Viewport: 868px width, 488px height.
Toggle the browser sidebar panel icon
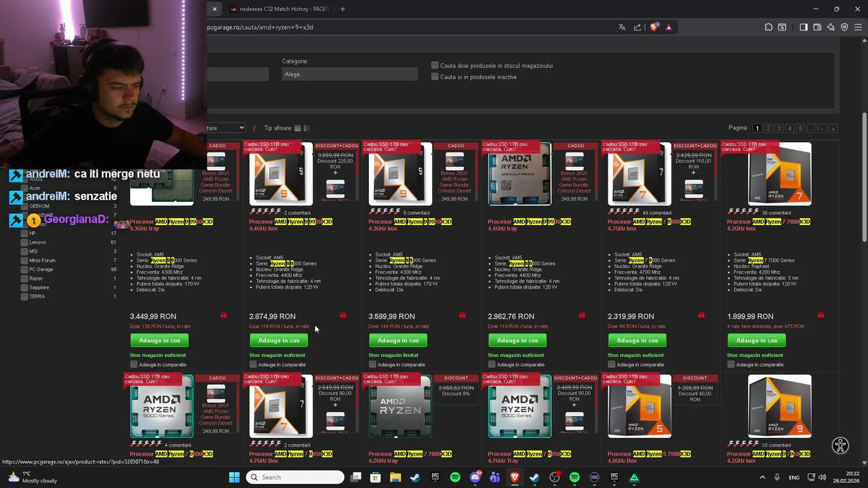pyautogui.click(x=804, y=27)
